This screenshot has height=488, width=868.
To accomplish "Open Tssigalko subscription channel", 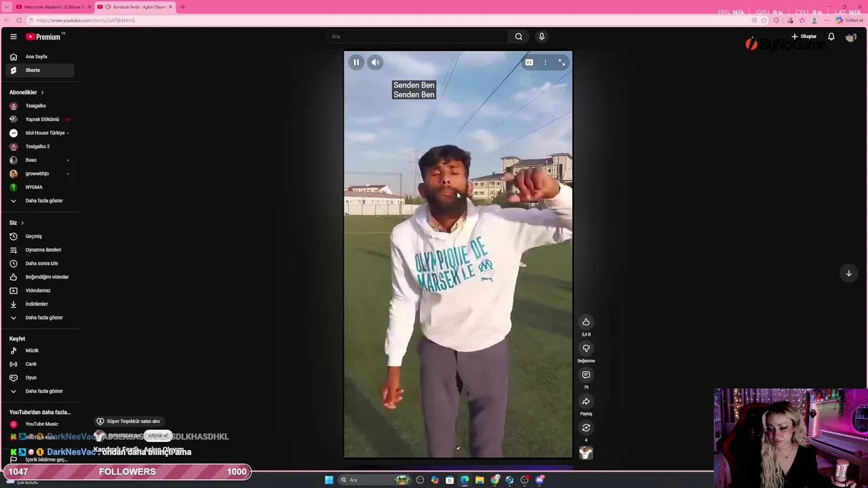I will coord(39,106).
